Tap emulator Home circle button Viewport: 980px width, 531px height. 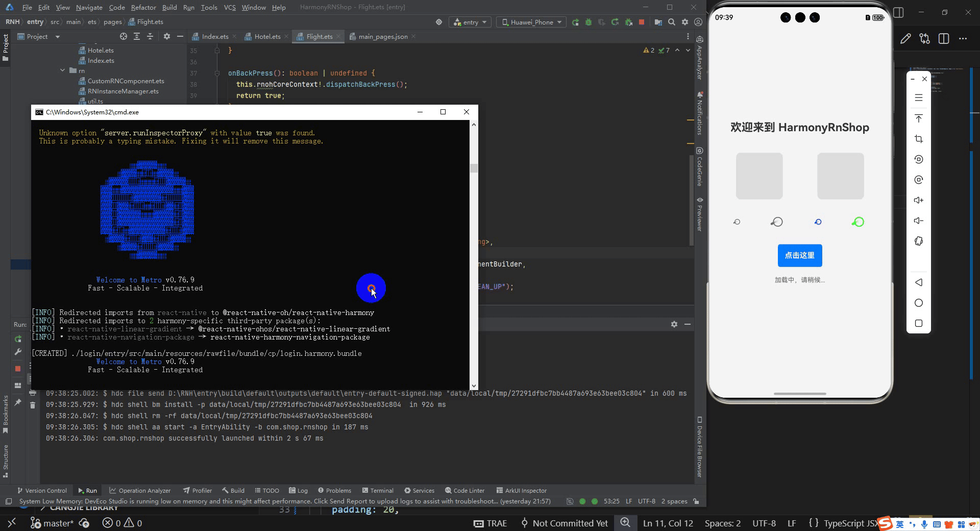pyautogui.click(x=918, y=303)
